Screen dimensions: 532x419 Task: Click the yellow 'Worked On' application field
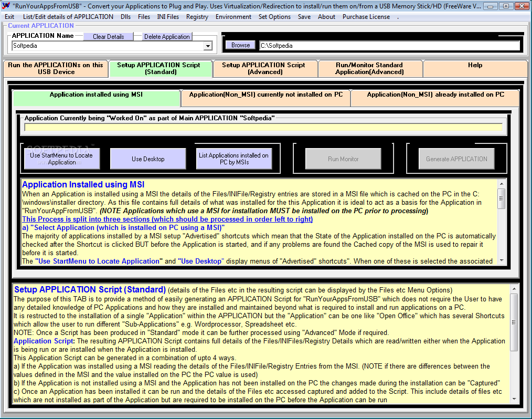263,128
